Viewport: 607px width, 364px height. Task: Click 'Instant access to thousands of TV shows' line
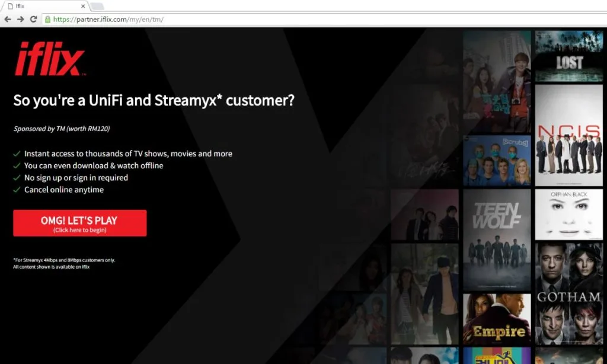(x=128, y=154)
